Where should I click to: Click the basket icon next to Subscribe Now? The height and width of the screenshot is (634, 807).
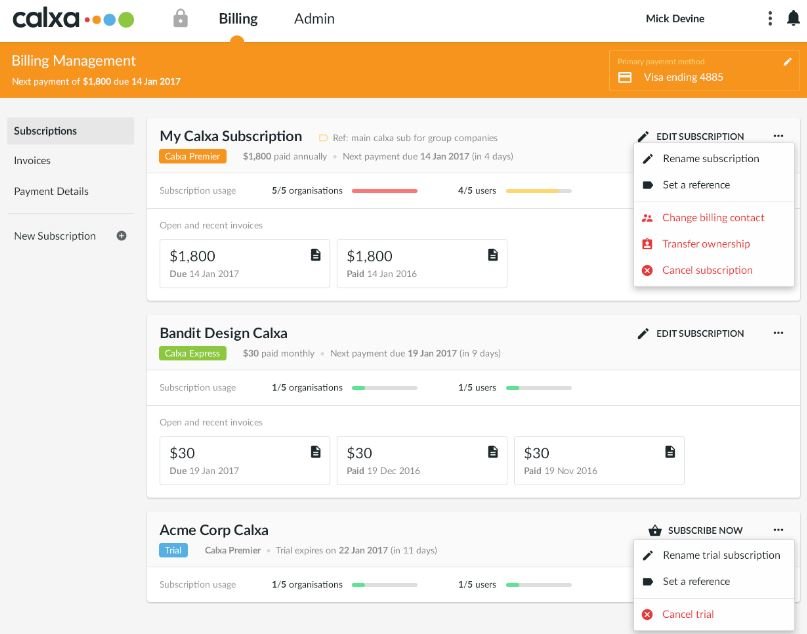(655, 530)
